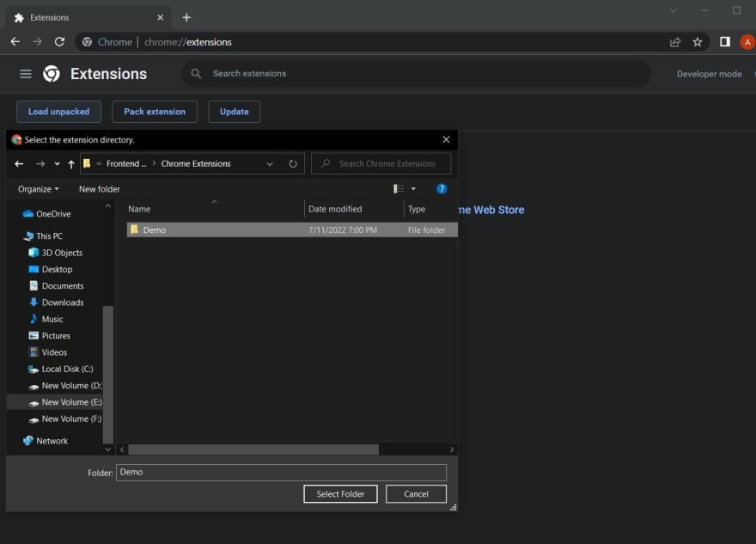The image size is (756, 544).
Task: Open Desktop in navigation pane
Action: pos(57,269)
